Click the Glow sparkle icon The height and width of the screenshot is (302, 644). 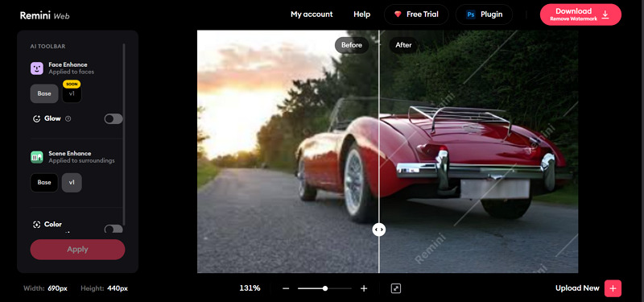pyautogui.click(x=36, y=118)
